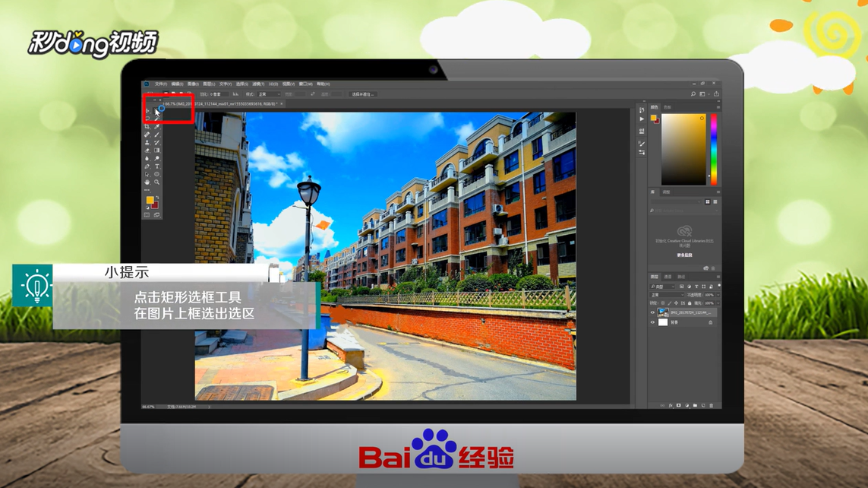This screenshot has height=488, width=868.
Task: Select the Eyedropper tool
Action: 156,126
